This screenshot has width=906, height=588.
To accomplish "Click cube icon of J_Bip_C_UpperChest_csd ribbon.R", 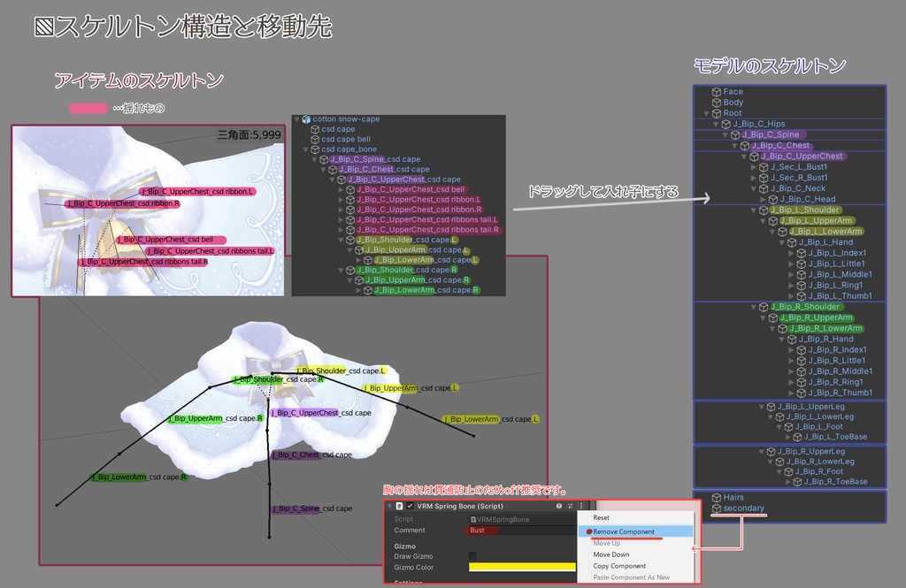I will tap(350, 210).
